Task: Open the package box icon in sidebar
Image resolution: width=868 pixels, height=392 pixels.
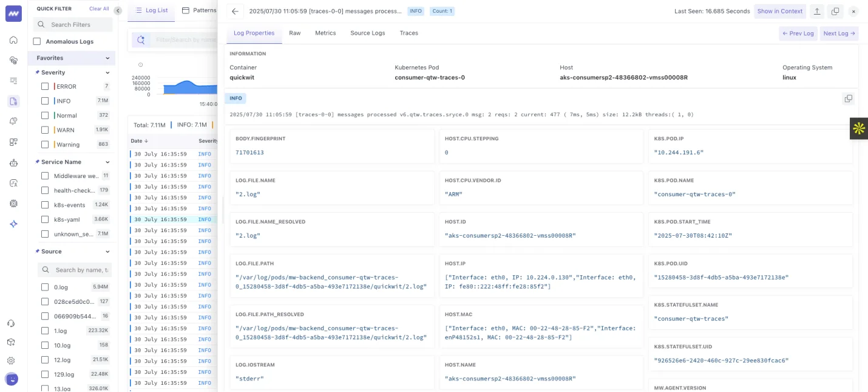Action: coord(11,342)
